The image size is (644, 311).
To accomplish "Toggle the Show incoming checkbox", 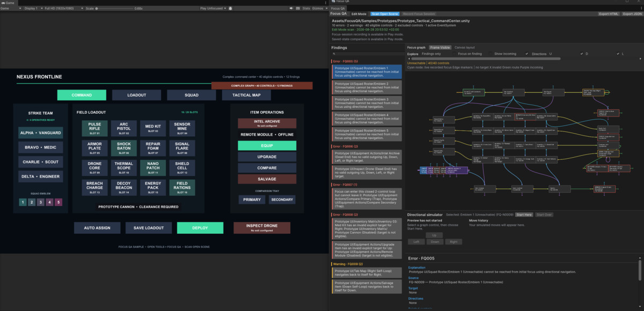I will 526,54.
